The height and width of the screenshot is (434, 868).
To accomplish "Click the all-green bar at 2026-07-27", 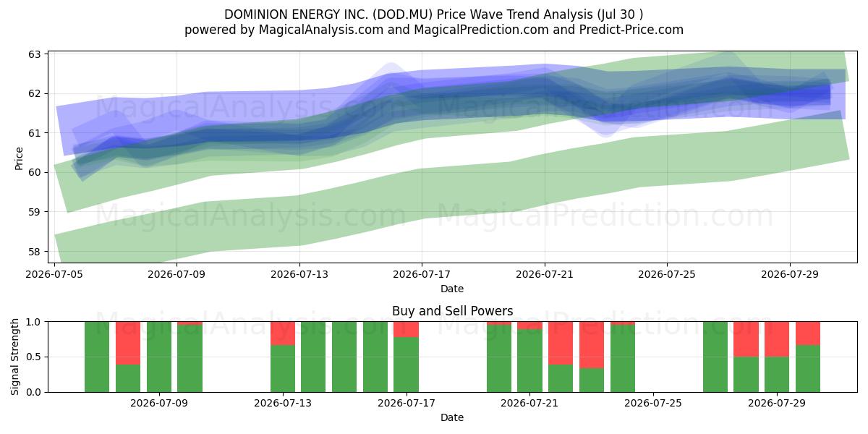I will click(x=715, y=357).
